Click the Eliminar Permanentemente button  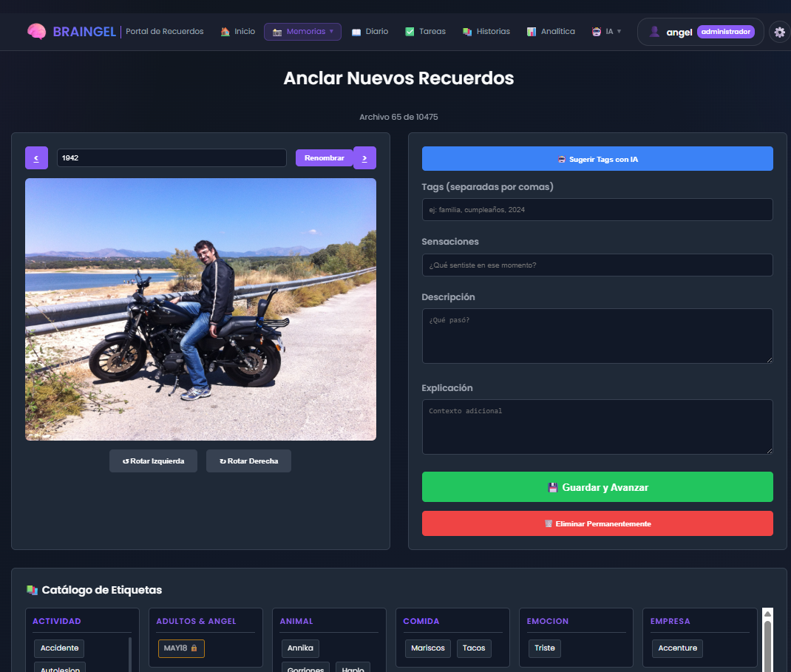(597, 523)
